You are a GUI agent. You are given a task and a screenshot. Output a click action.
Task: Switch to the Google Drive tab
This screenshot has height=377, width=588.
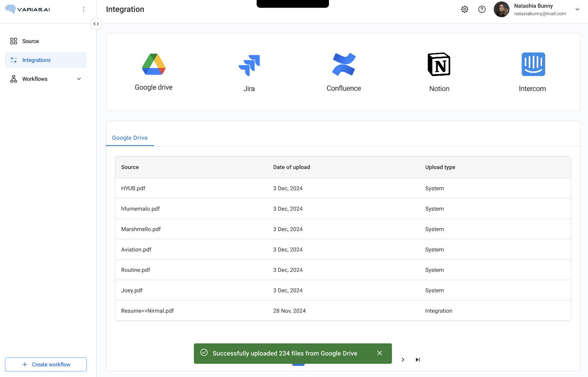pos(130,138)
